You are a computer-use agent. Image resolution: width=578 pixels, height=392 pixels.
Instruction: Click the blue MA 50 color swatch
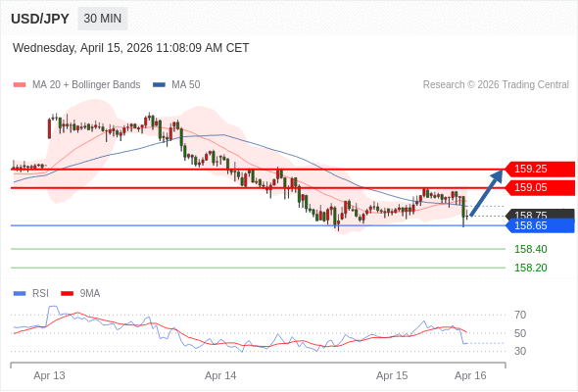click(159, 85)
